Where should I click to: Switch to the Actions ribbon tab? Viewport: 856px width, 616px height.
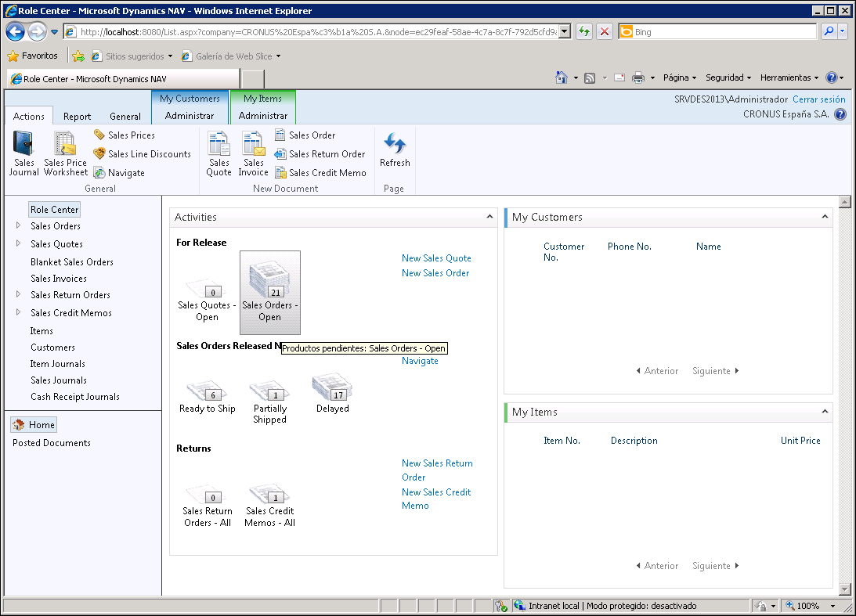(x=29, y=116)
